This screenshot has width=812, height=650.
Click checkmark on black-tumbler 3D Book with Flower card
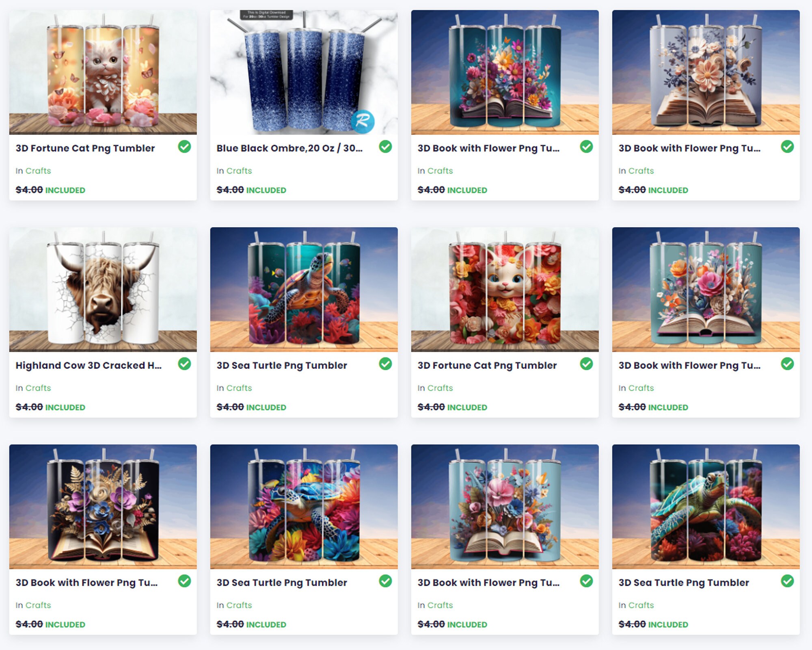[184, 581]
